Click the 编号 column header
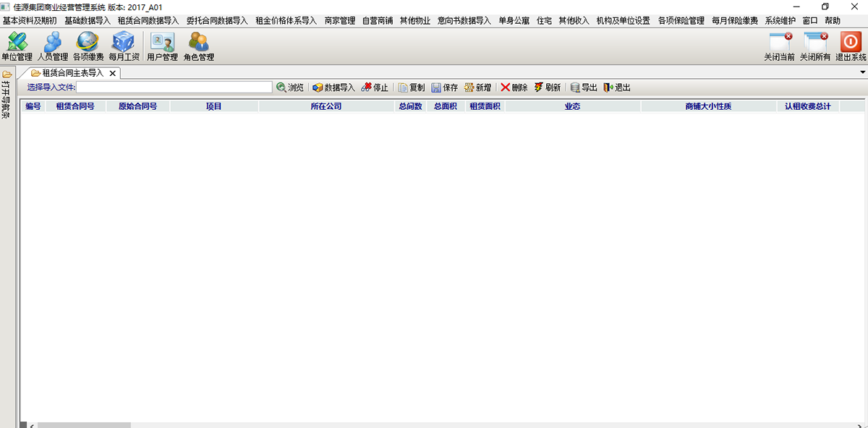 pos(33,106)
